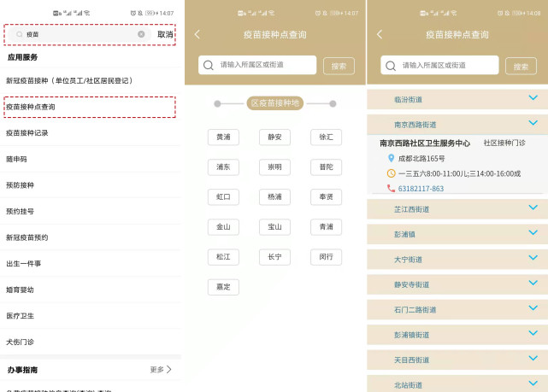
Task: Open 疫苗接种点查询 from the service list
Action: [x=31, y=107]
